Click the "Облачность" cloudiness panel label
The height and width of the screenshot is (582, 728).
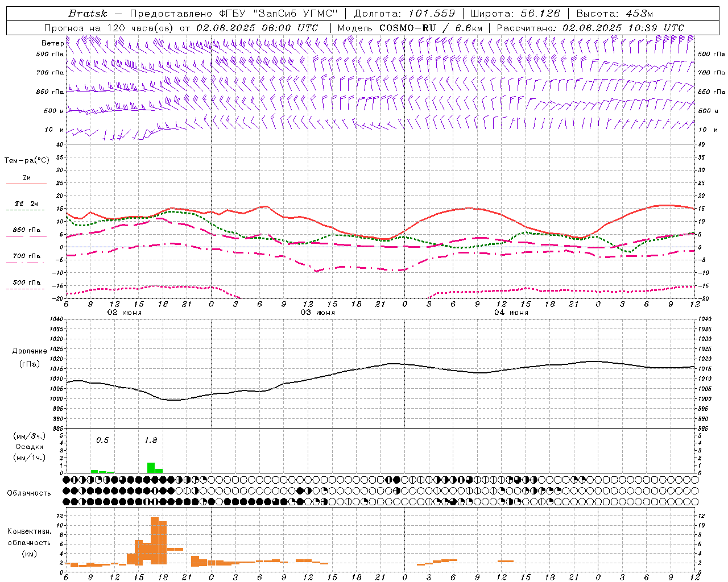(x=28, y=493)
